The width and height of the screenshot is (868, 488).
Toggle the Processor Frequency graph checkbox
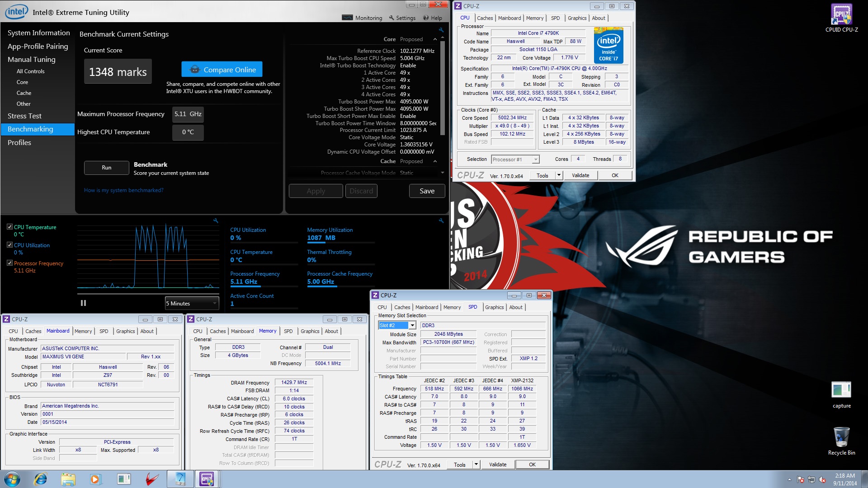[9, 263]
